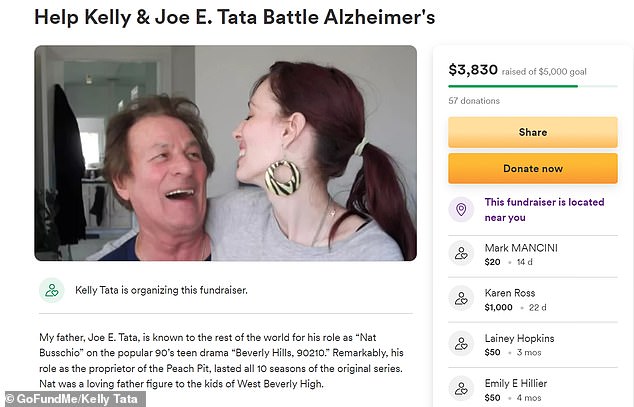The image size is (634, 407).
Task: Click 'Kelly Tata is organizing this fundraiser' text
Action: tap(161, 290)
